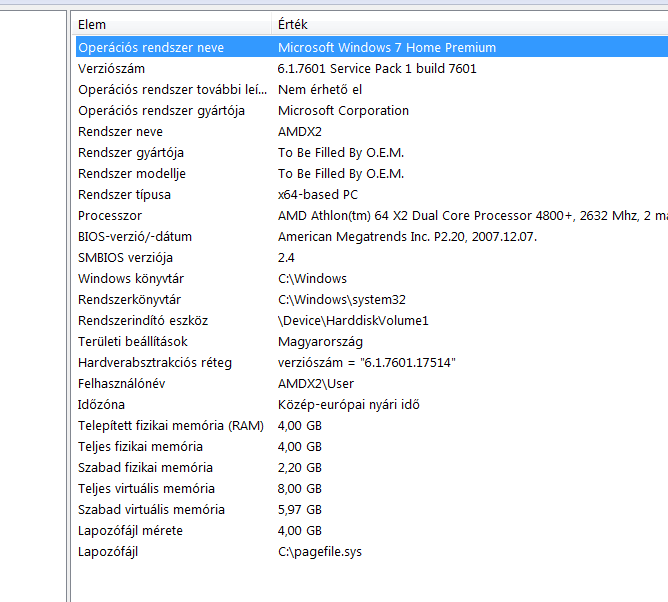Select the 'BIOS-verzió/-dátum' row
Viewport: 668px width, 602px height.
pos(372,236)
